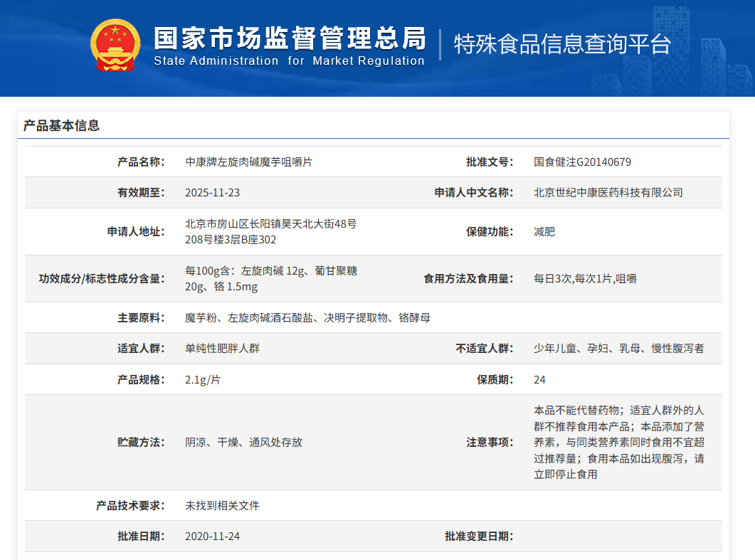Click the State Administration for Market Regulation text

pos(289,61)
